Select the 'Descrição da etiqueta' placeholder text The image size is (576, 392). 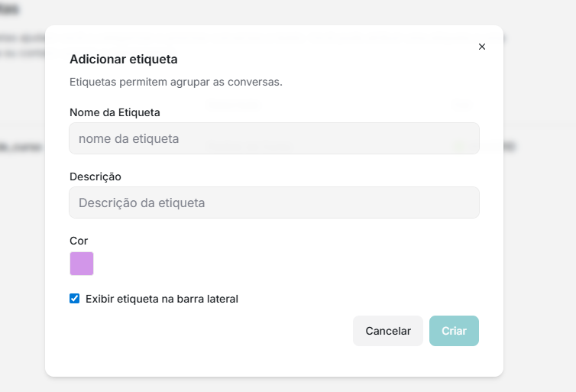(x=142, y=203)
